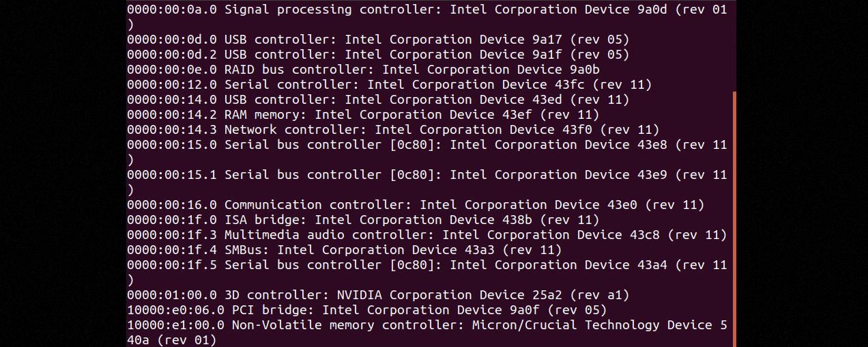Click USB controller Device 43ed entry

tap(378, 100)
